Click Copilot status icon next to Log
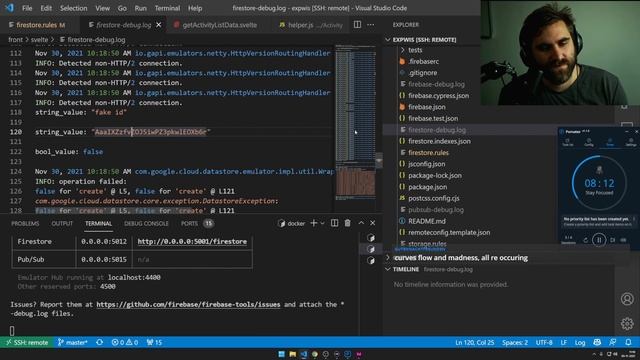This screenshot has width=640, height=360. (x=597, y=342)
